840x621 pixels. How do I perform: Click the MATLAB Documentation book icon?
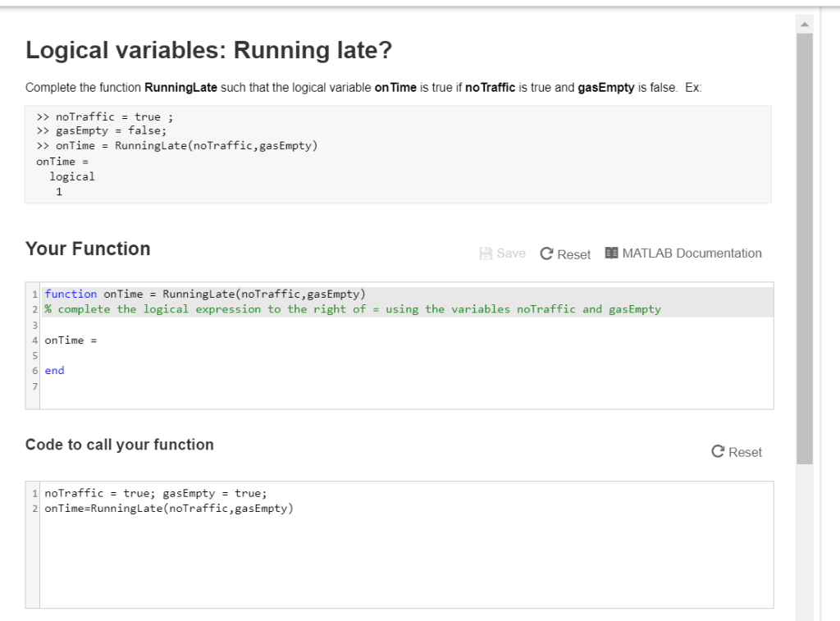tap(611, 253)
